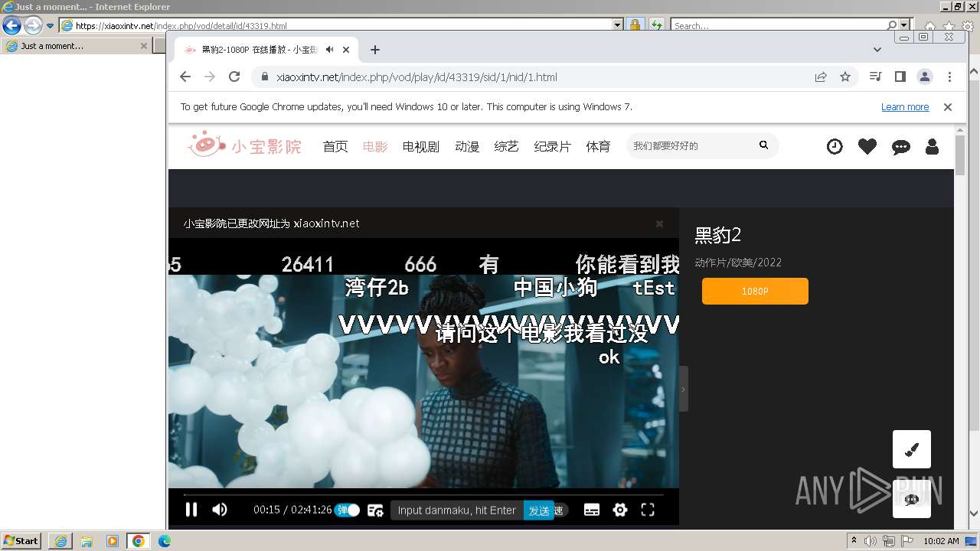
Task: Expand the Internet Explorer address bar dropdown
Action: coord(618,25)
